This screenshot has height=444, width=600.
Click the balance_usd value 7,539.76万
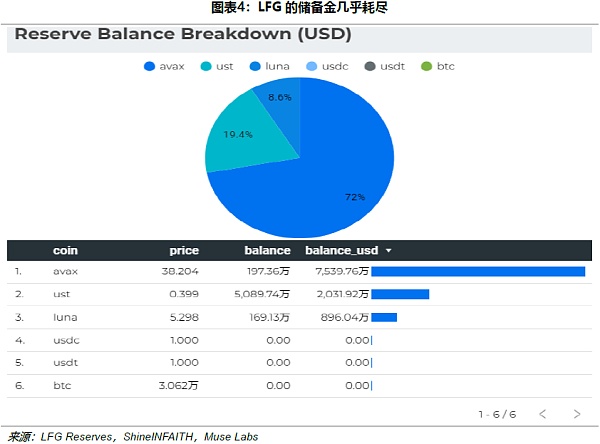click(x=342, y=271)
